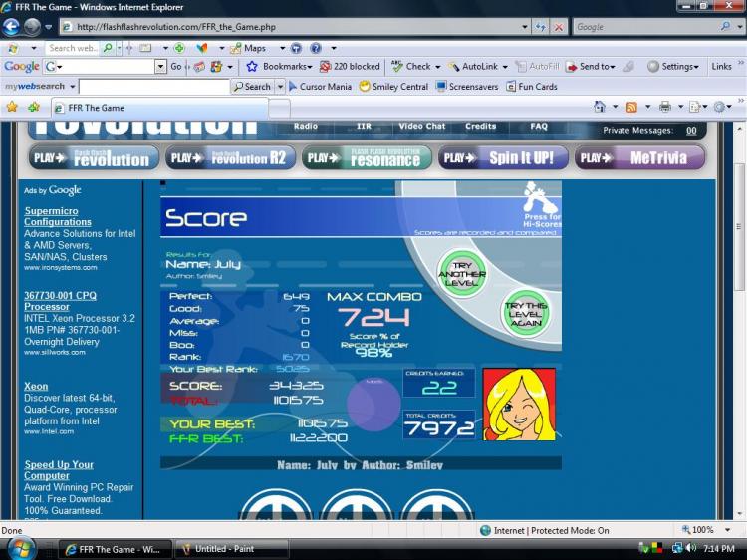Open Smiley Central
Screen dimensions: 747x560
pyautogui.click(x=393, y=87)
